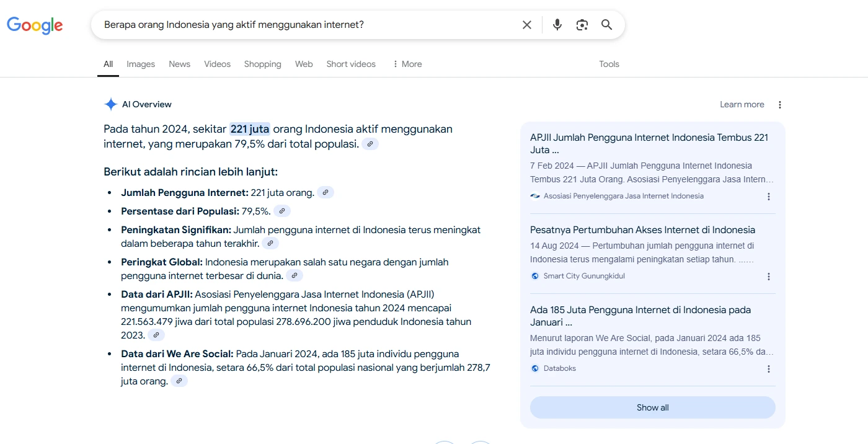
Task: Open source link icon after '79,5% dari total populasi'
Action: [370, 144]
